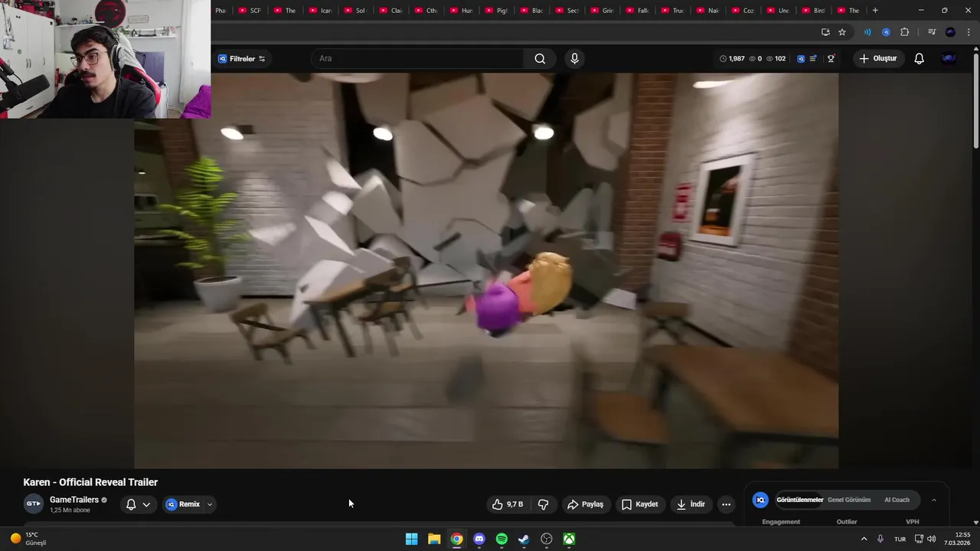Collapse the vidIQ panel with chevron

(933, 500)
